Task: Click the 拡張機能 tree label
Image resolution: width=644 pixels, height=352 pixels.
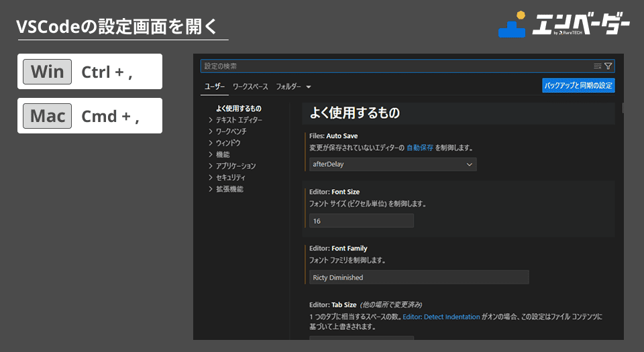Action: pyautogui.click(x=229, y=188)
